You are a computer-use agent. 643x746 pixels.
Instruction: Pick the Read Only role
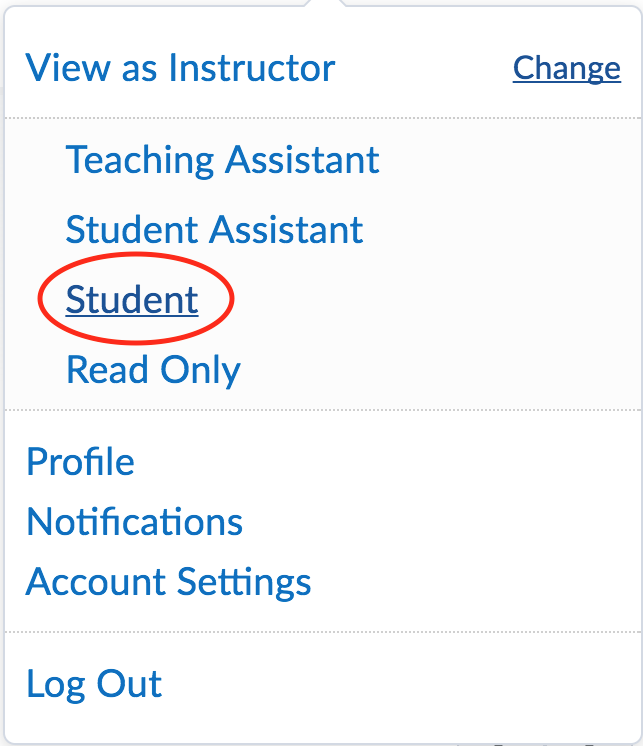(153, 370)
